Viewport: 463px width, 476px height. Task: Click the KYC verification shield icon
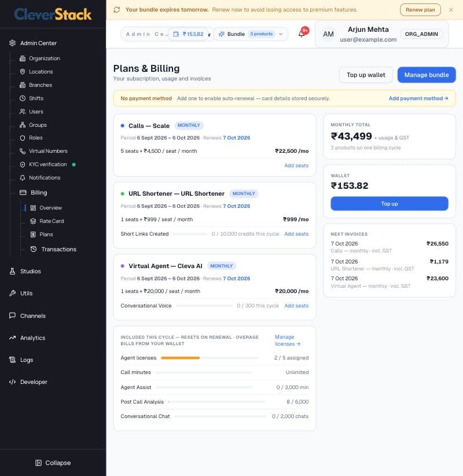tap(23, 164)
